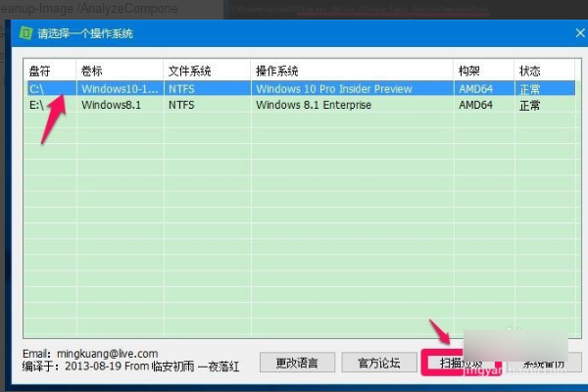Click the Windows10-1... volume label cell
Screen dimensions: 588x392
120,89
